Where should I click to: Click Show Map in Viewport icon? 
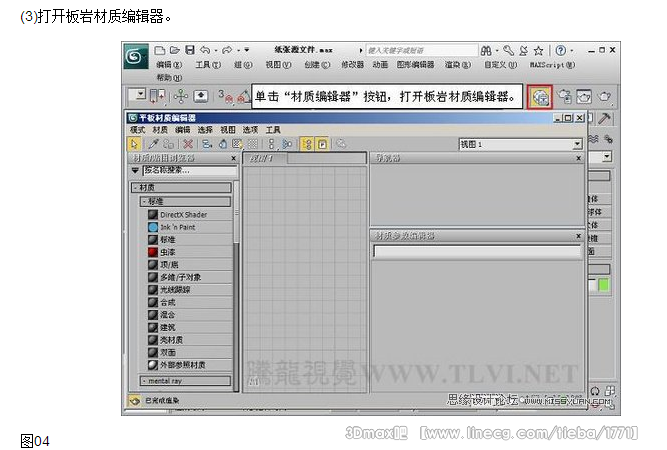click(x=237, y=144)
